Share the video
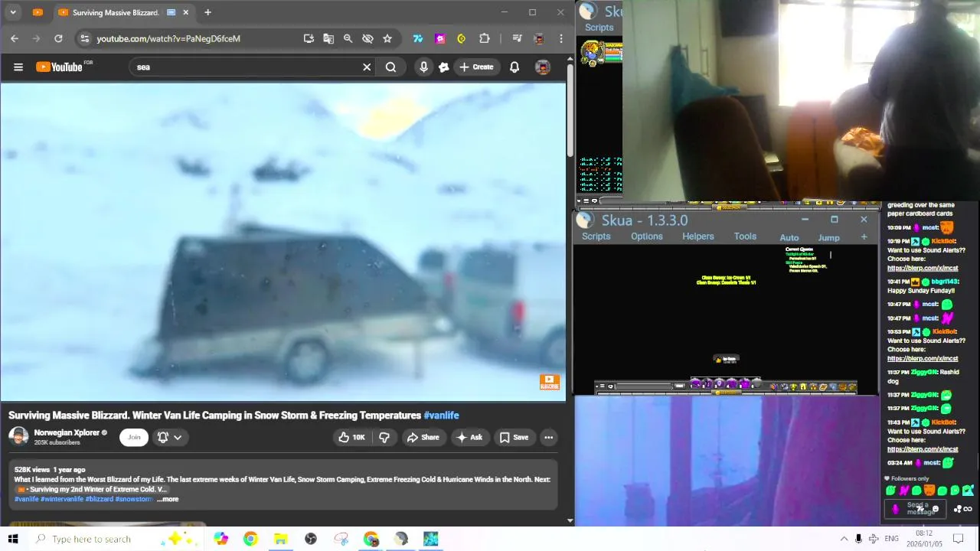The image size is (980, 551). pos(423,437)
